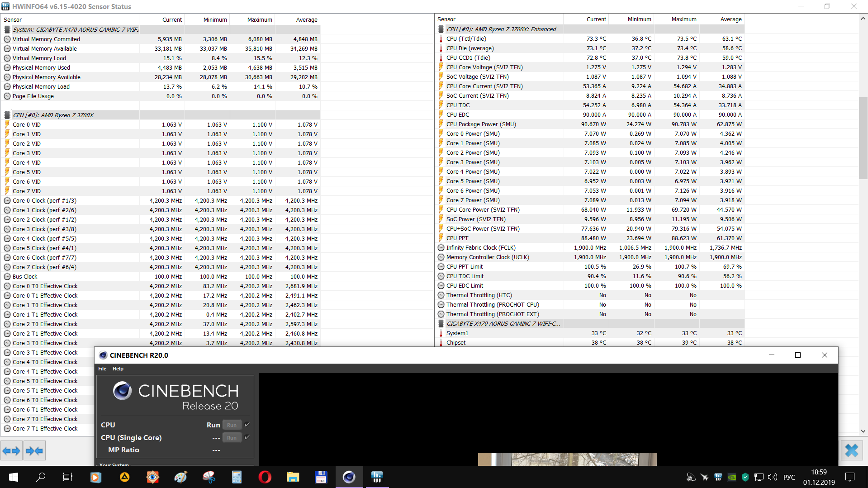This screenshot has width=868, height=488.
Task: Launch Opera browser from the taskbar
Action: 265,477
